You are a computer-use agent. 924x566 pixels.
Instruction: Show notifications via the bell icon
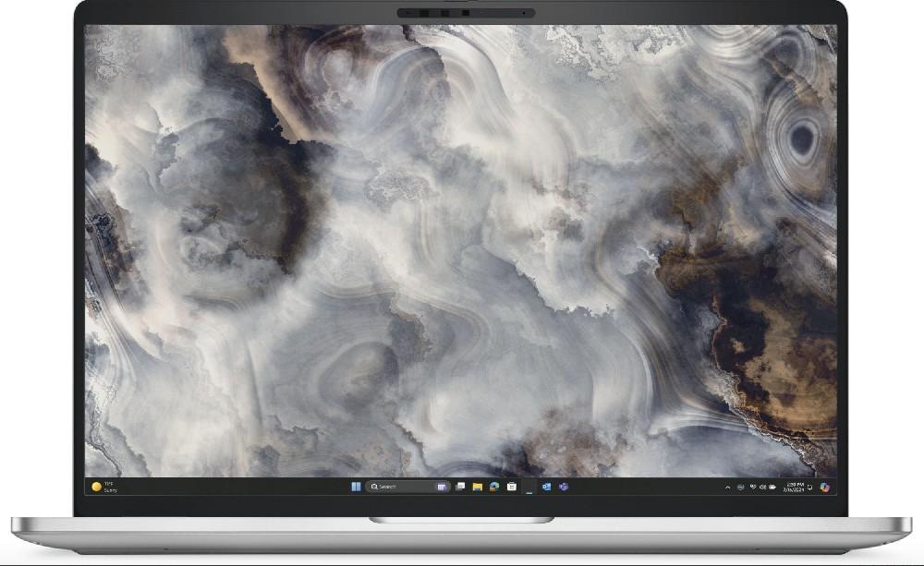click(x=810, y=487)
